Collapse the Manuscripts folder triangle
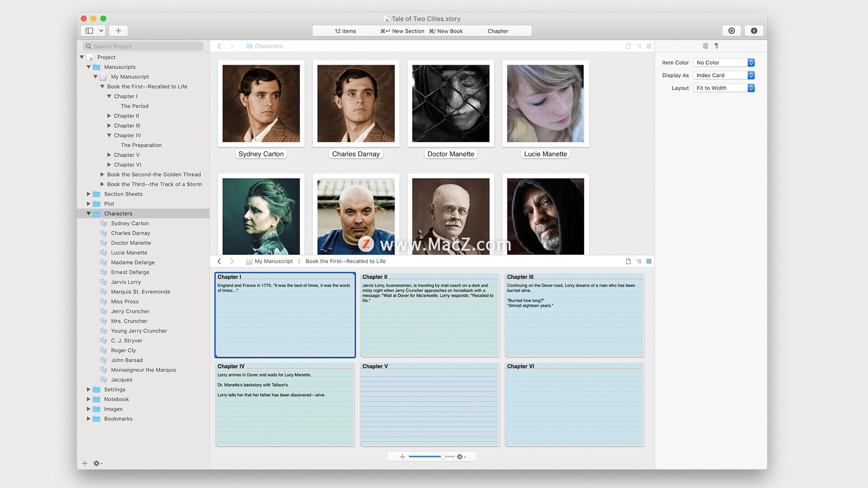 89,67
